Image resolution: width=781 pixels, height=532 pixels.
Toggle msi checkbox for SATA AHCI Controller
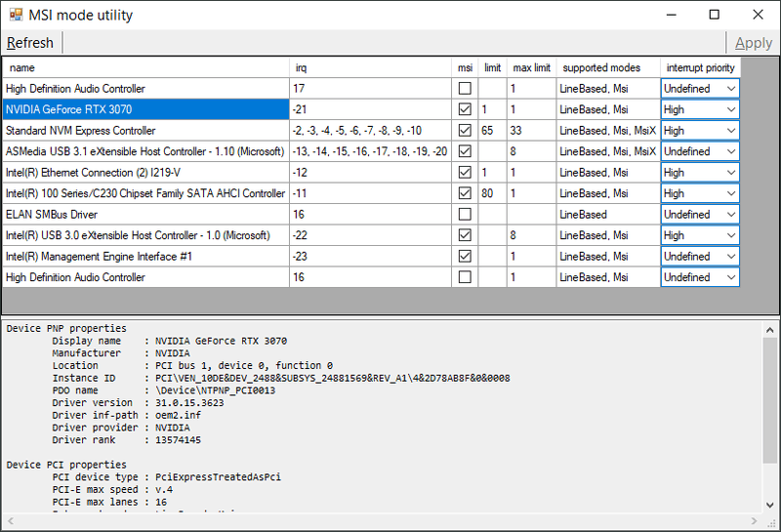tap(465, 193)
